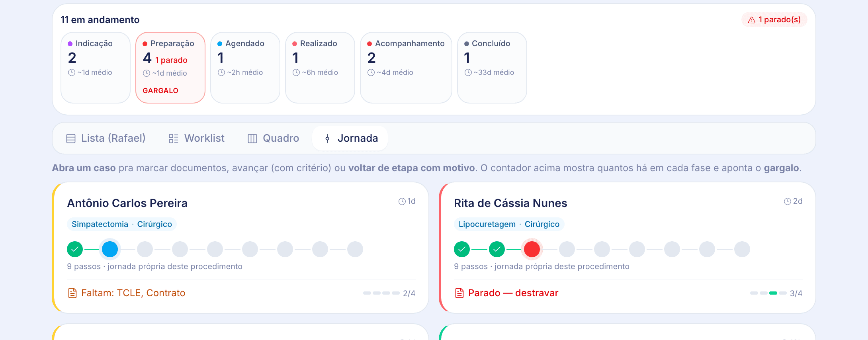Click the dark dot beside Concluído
This screenshot has height=340, width=868.
[x=467, y=44]
